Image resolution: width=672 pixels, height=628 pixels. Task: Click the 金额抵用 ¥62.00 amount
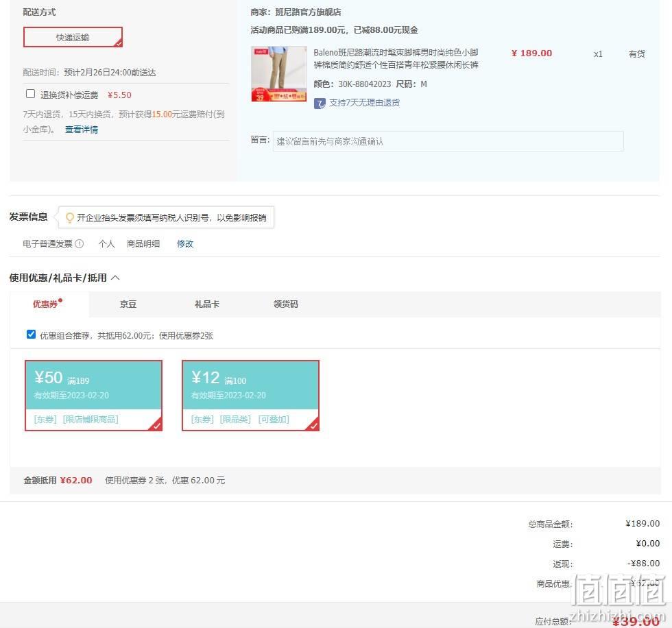(x=76, y=480)
